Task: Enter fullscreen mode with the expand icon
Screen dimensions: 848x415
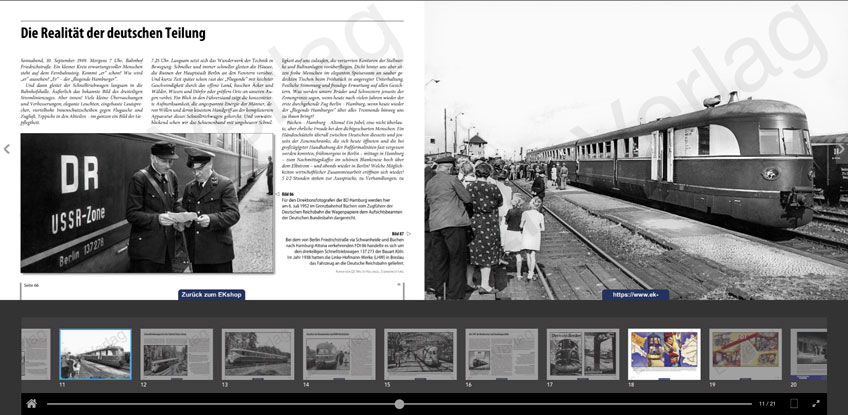Action: 816,403
